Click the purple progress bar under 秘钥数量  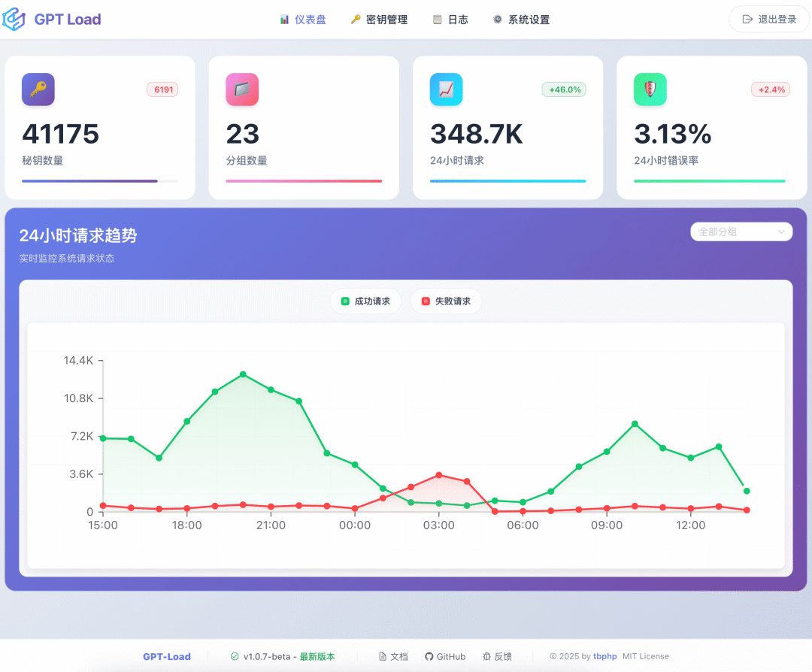(89, 181)
